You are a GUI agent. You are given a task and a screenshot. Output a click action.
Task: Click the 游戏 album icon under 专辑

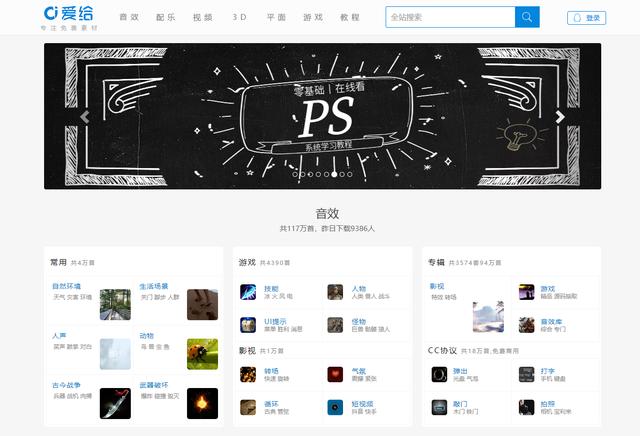tap(527, 292)
